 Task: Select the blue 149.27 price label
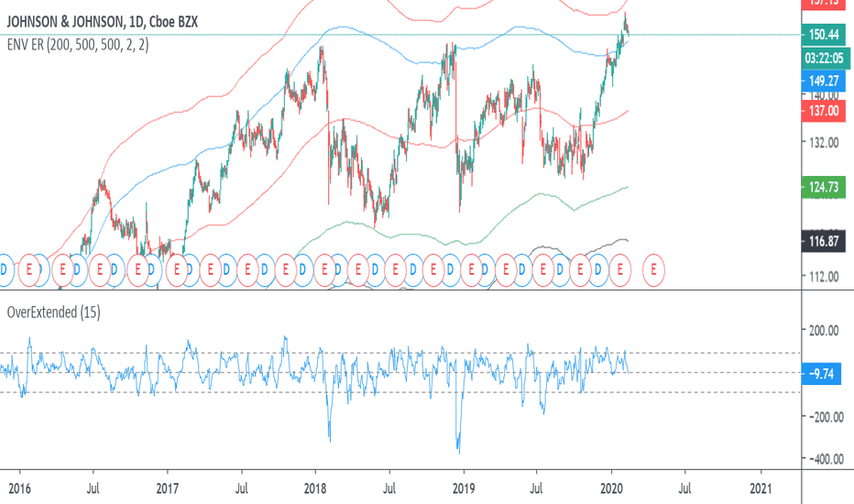point(824,82)
